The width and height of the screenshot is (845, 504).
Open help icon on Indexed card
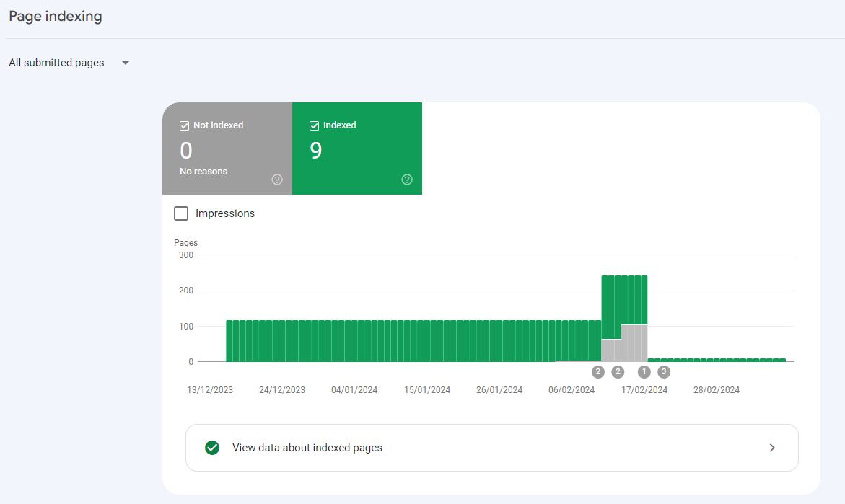tap(407, 180)
